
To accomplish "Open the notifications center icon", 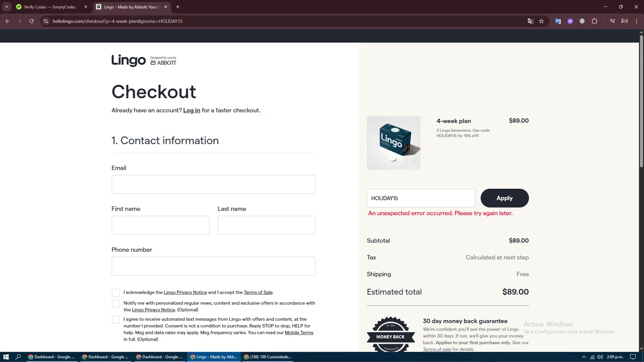I will tap(633, 357).
